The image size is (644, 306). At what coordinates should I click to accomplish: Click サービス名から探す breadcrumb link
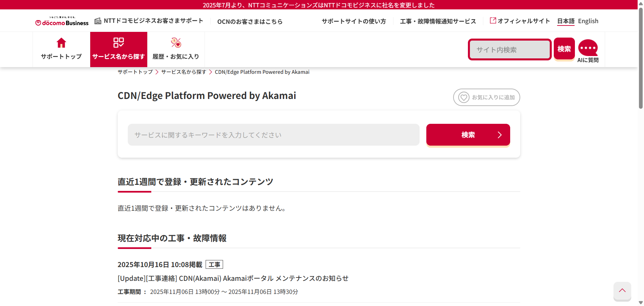[183, 72]
